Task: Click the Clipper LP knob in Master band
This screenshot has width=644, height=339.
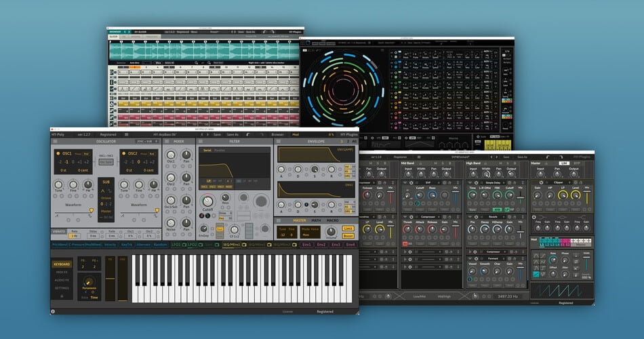Action: [x=562, y=195]
